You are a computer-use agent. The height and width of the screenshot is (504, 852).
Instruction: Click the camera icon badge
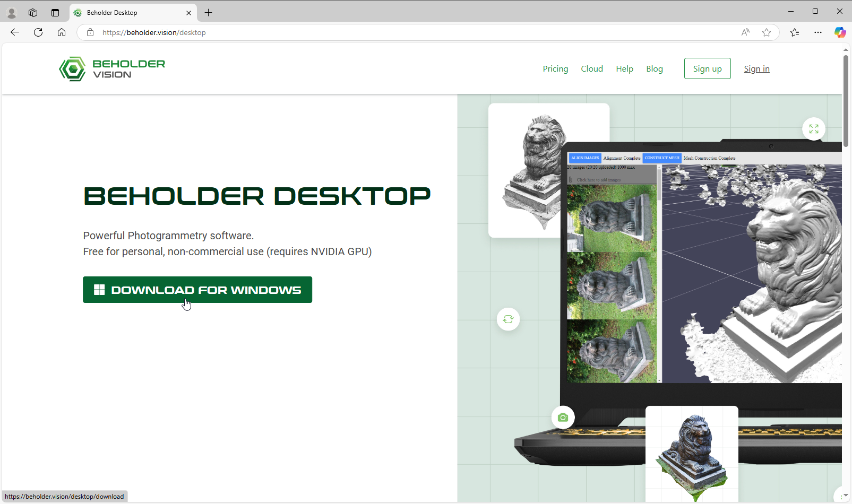click(x=563, y=418)
